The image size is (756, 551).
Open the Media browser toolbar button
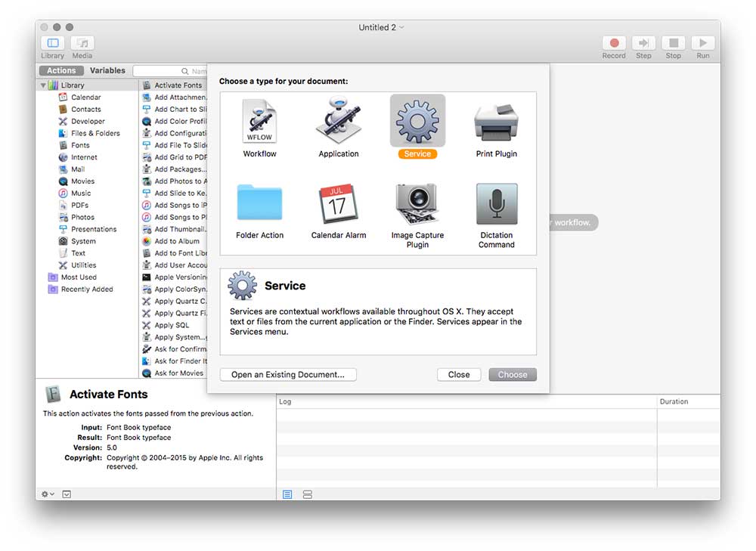(x=82, y=43)
